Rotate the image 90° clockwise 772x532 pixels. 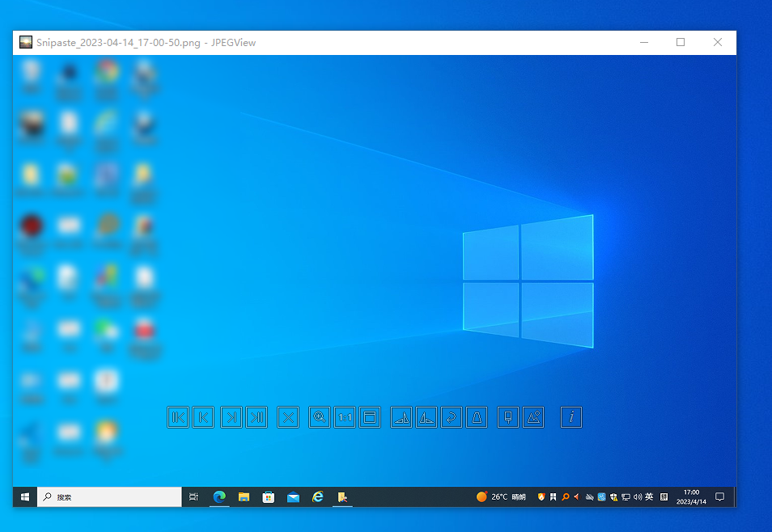point(401,417)
